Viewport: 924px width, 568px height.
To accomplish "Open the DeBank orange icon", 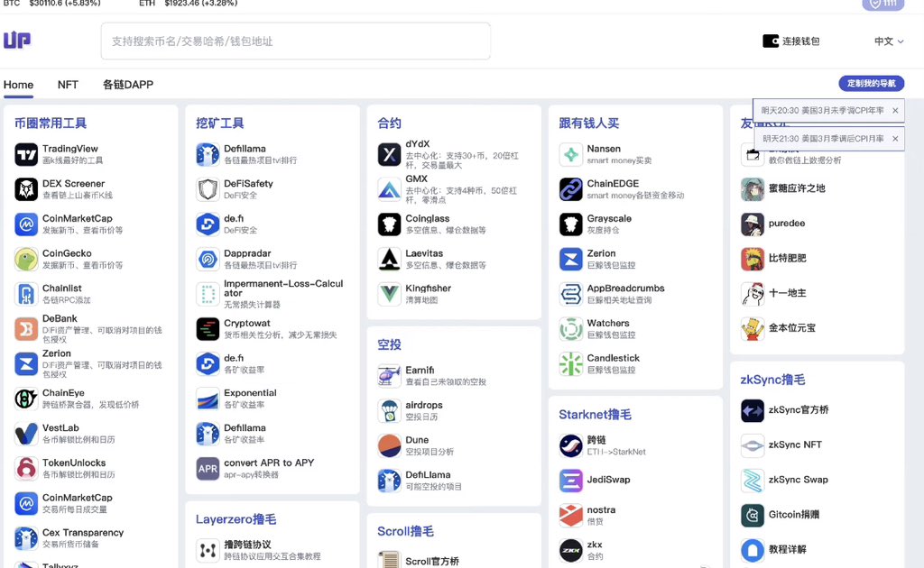I will point(26,329).
